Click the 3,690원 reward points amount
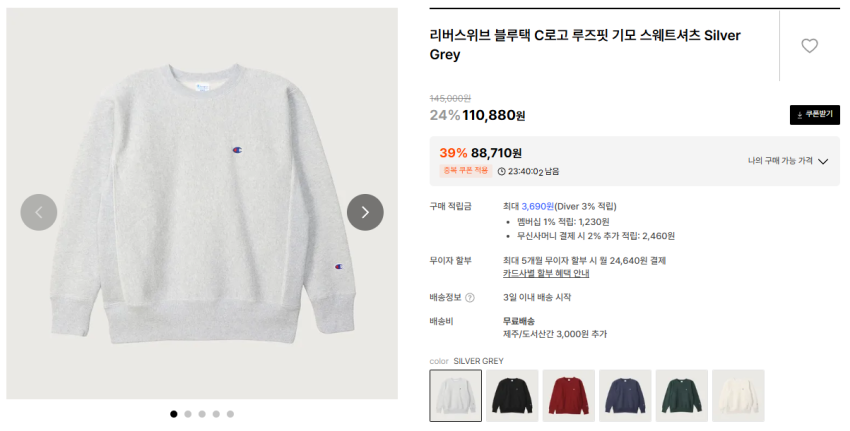Screen dimensions: 850x431 (537, 206)
